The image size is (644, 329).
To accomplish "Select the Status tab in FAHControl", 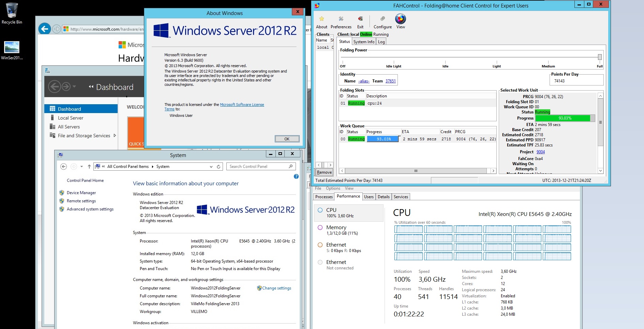I will (344, 42).
